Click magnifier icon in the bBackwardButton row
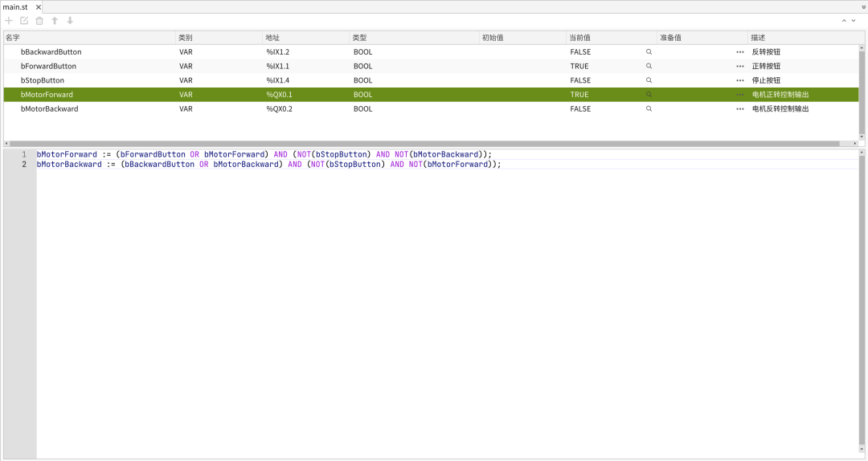The height and width of the screenshot is (461, 868). pyautogui.click(x=649, y=52)
